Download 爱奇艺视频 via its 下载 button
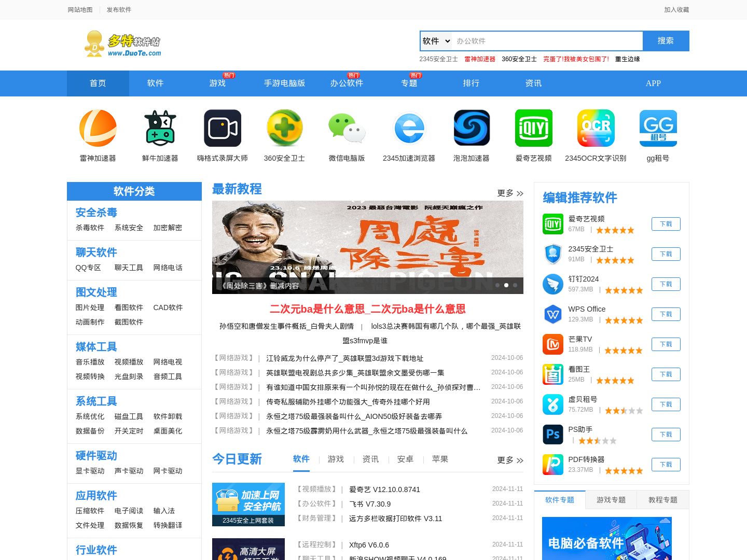This screenshot has width=747, height=560. 666,224
